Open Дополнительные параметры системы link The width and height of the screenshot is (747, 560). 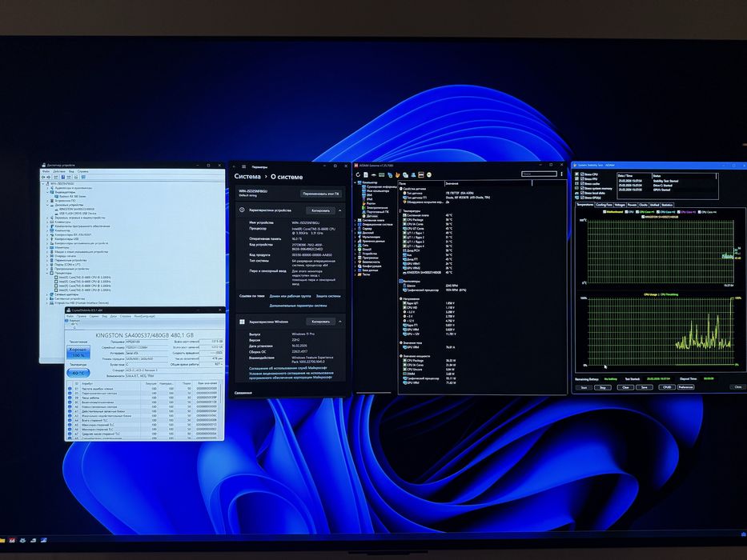tap(298, 306)
